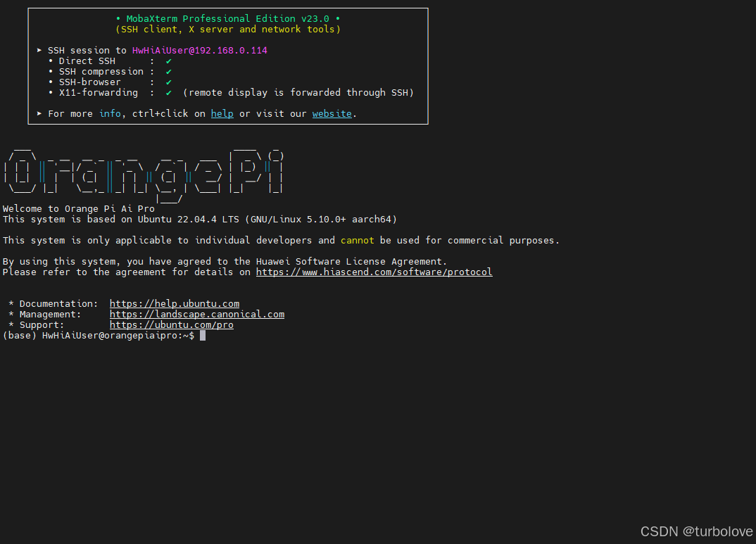Open the 'website' link in the banner
The height and width of the screenshot is (544, 756).
click(332, 114)
